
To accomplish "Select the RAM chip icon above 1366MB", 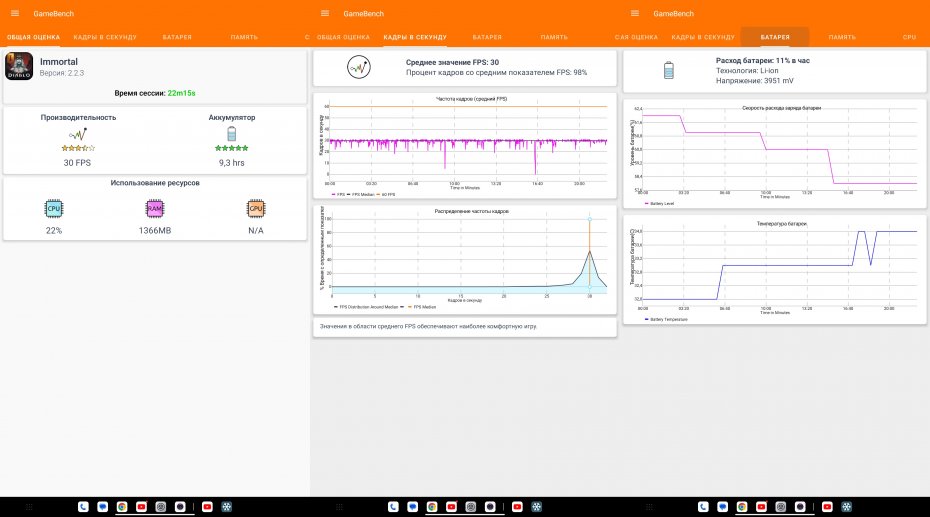I will pos(155,209).
